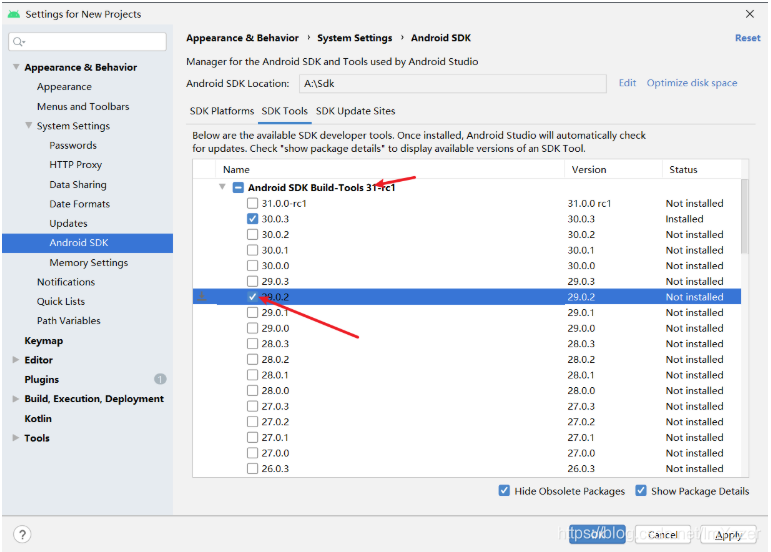Check the 28.0.0 build tools checkbox
This screenshot has height=552, width=771.
[x=252, y=390]
